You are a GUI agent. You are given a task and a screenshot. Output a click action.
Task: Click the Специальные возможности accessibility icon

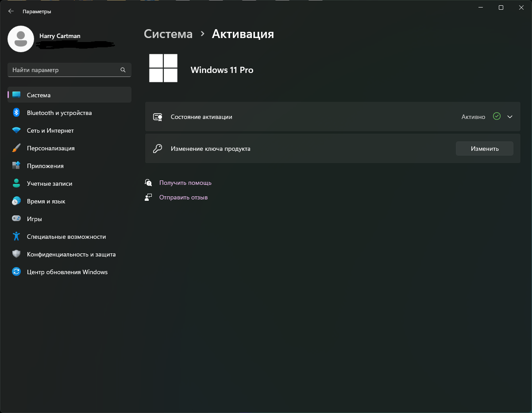point(16,236)
